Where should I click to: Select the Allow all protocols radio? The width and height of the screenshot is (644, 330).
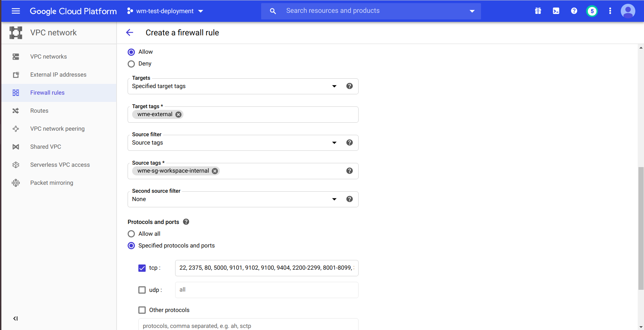pyautogui.click(x=131, y=234)
